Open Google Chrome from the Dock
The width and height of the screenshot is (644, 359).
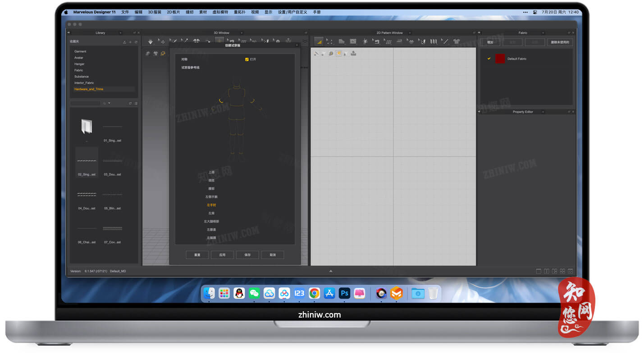(315, 293)
